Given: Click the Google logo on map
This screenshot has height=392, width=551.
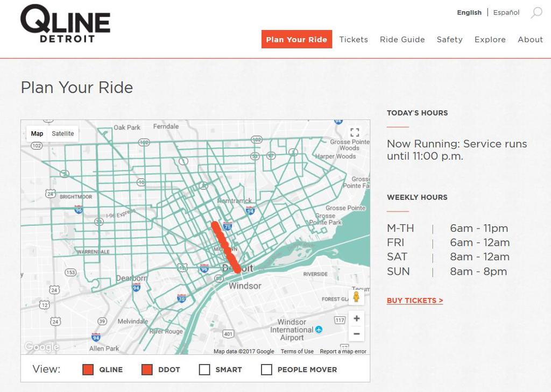Looking at the screenshot, I should (x=41, y=347).
